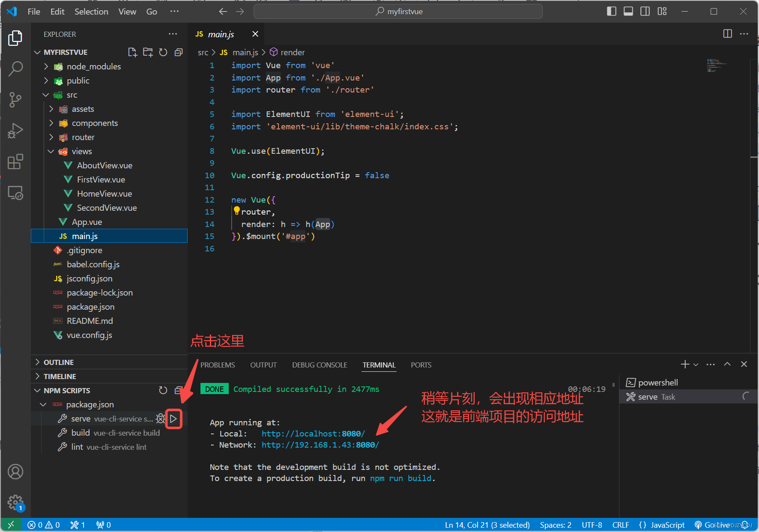Open the View menu
The image size is (759, 532).
(x=127, y=12)
